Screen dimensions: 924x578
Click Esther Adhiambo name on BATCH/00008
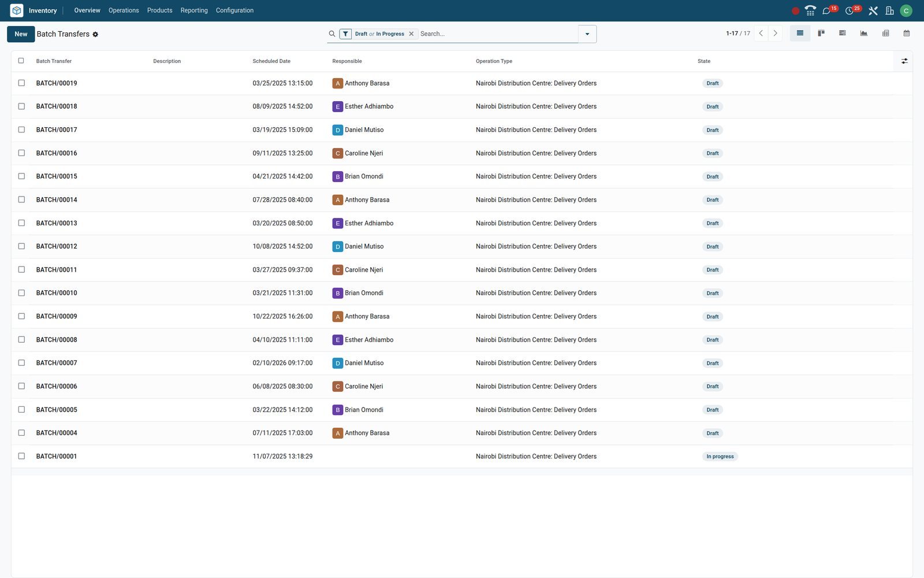(x=369, y=340)
